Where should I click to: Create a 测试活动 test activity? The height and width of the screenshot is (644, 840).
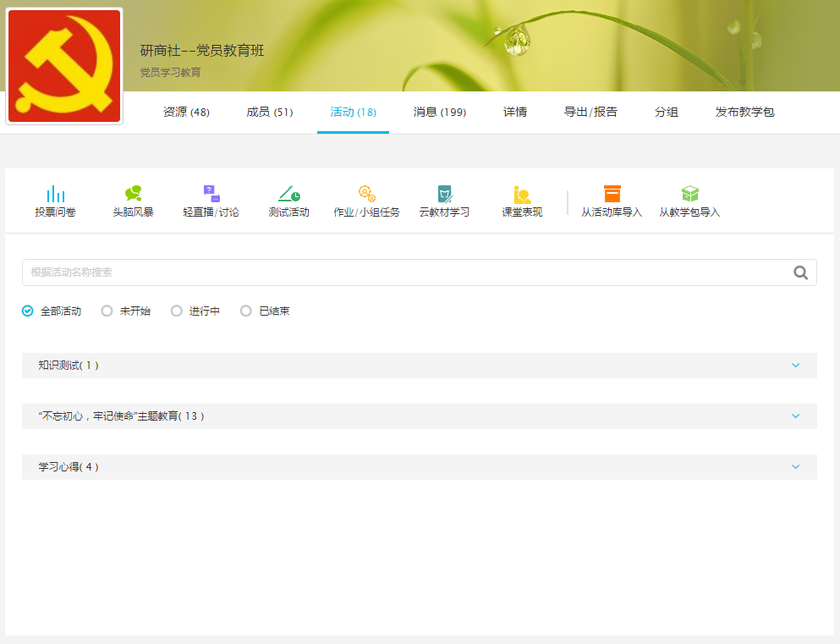(288, 194)
